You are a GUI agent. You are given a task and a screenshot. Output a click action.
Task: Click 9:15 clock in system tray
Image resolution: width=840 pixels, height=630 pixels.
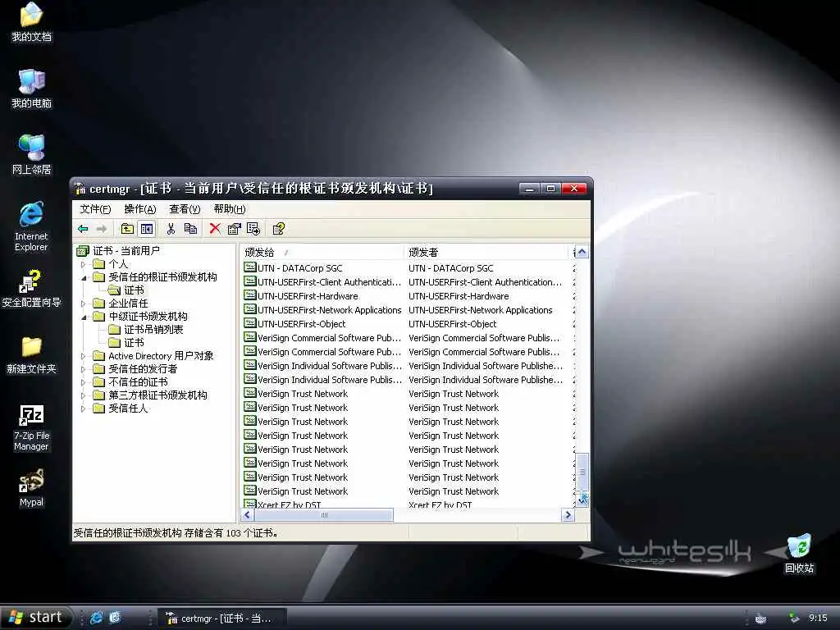point(818,618)
